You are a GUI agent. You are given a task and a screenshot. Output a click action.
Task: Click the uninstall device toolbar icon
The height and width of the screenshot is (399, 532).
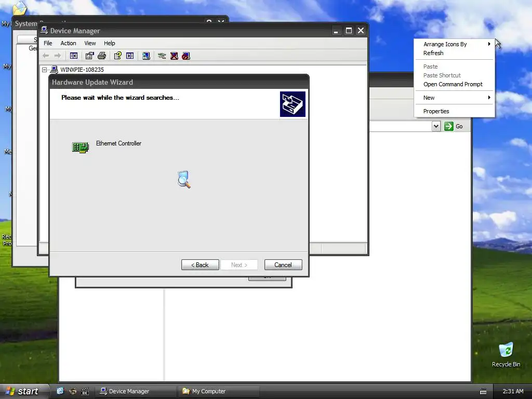coord(174,56)
